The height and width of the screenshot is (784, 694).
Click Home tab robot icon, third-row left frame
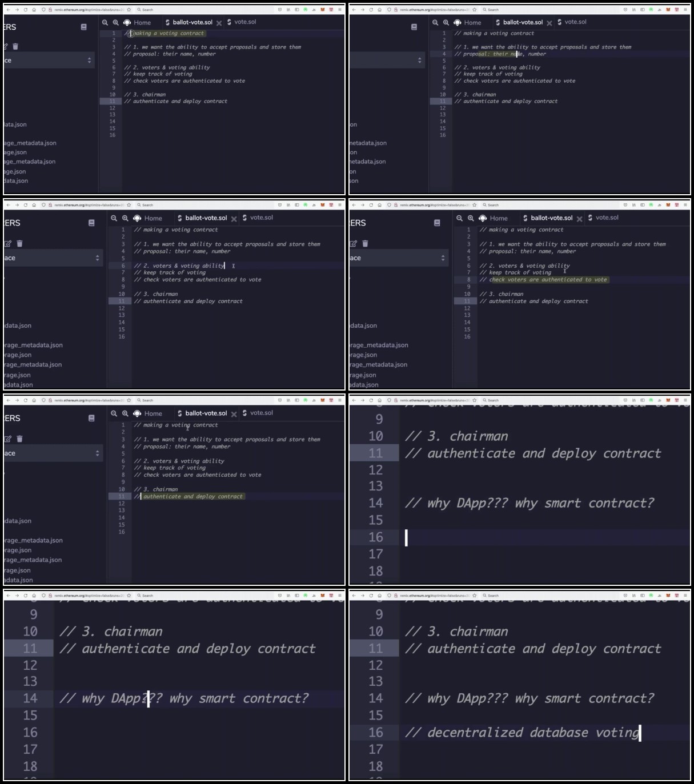click(x=137, y=413)
